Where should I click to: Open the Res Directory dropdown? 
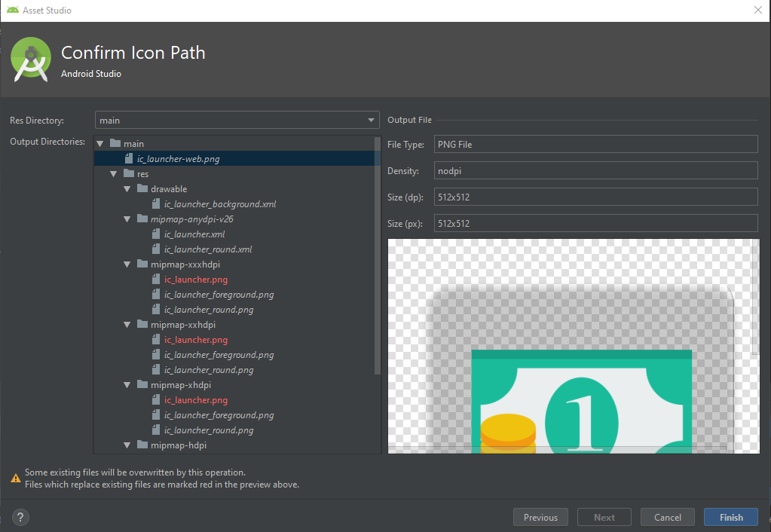[371, 121]
